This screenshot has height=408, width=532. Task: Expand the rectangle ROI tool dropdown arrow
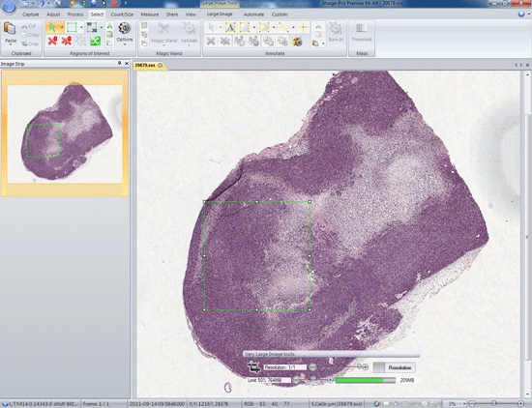pos(81,27)
